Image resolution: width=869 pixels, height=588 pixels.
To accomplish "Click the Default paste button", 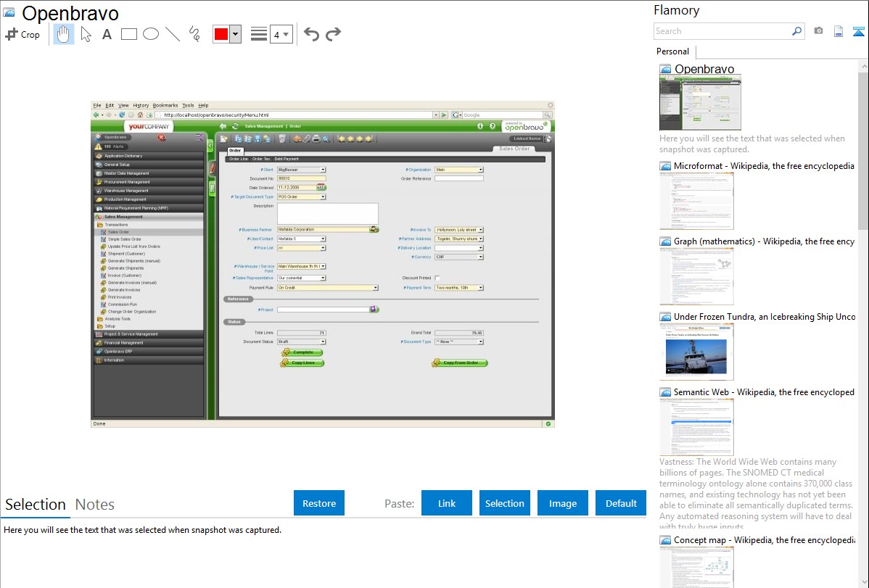I will coord(621,503).
